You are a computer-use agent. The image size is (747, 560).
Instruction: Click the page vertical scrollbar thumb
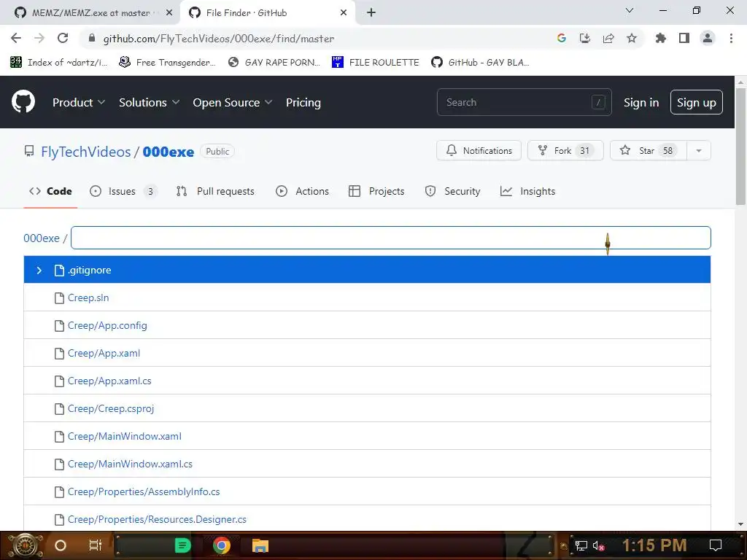(740, 147)
